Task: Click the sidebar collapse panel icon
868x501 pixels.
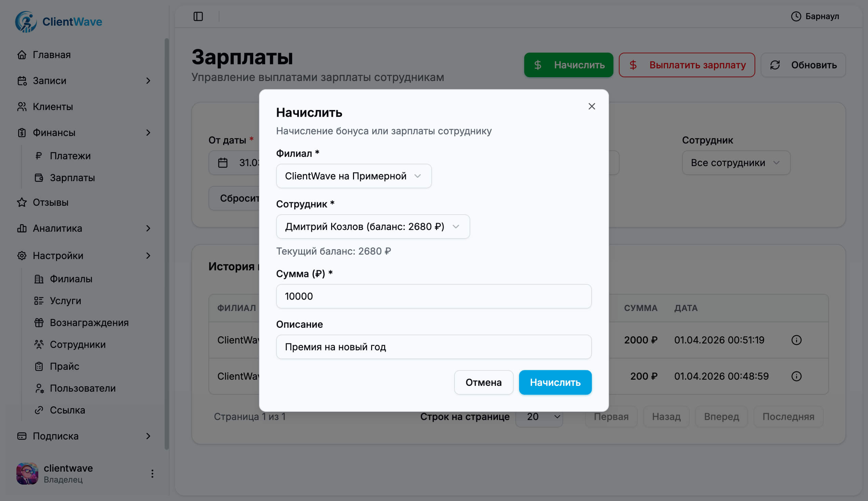Action: click(x=199, y=16)
